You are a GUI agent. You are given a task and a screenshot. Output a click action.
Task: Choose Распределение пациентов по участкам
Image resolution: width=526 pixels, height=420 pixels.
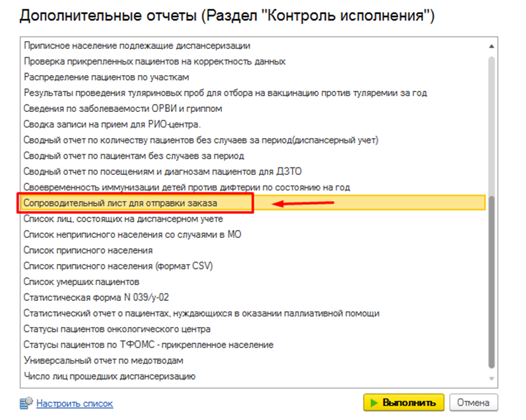point(106,77)
